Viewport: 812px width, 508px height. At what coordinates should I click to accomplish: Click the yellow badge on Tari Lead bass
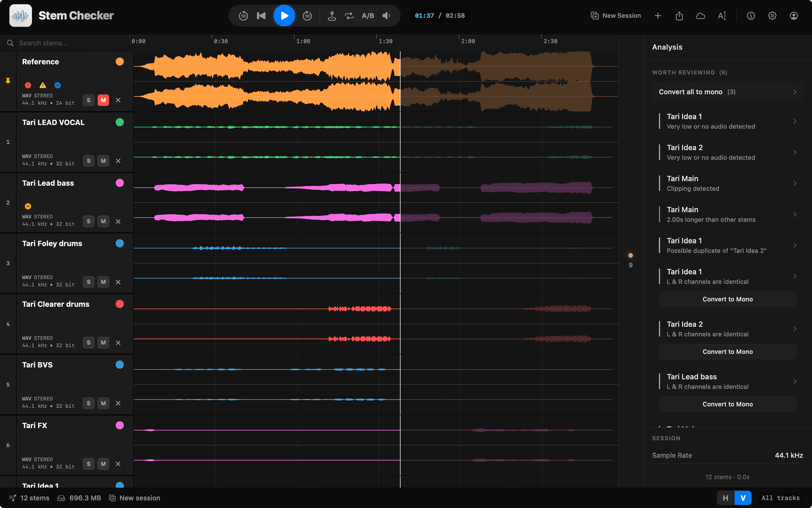click(x=28, y=206)
